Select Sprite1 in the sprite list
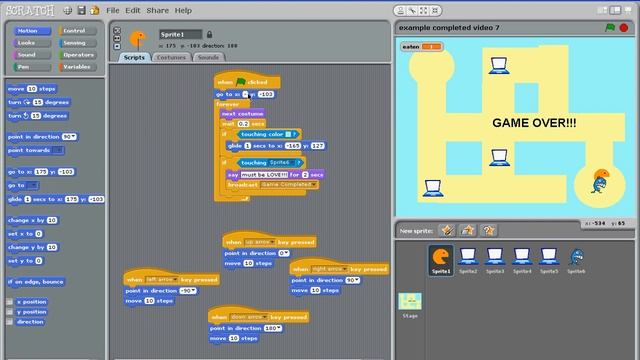 click(x=441, y=260)
